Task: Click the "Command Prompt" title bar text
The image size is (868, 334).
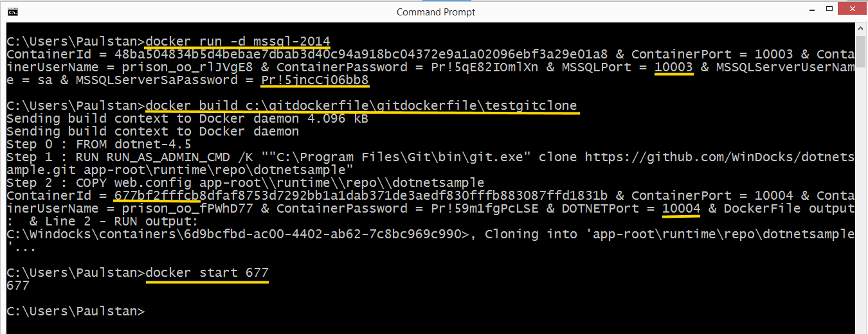Action: click(x=435, y=12)
